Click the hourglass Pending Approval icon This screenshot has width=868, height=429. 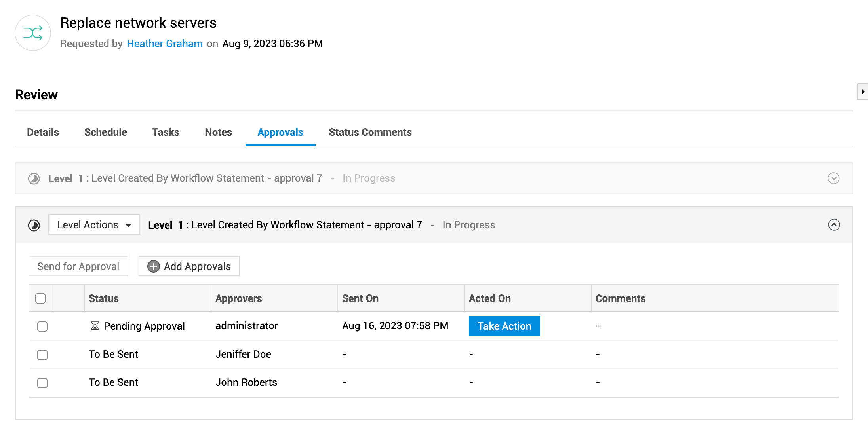coord(95,326)
